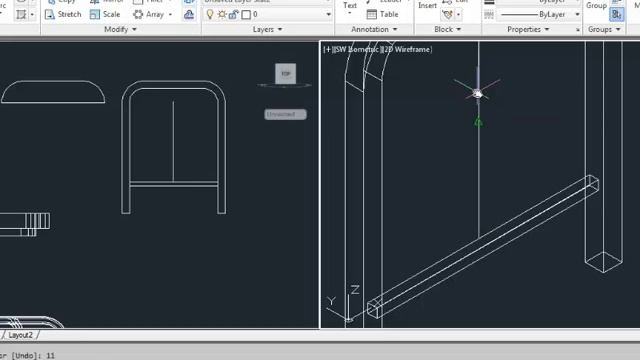640x360 pixels.
Task: Expand the Groups panel title
Action: click(604, 29)
